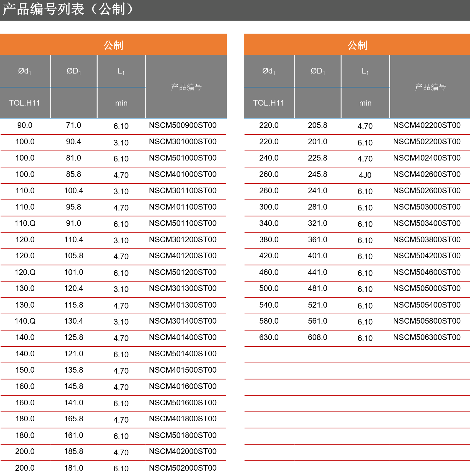470x476 pixels.
Task: Click the 4J0 value in right table
Action: tap(365, 175)
